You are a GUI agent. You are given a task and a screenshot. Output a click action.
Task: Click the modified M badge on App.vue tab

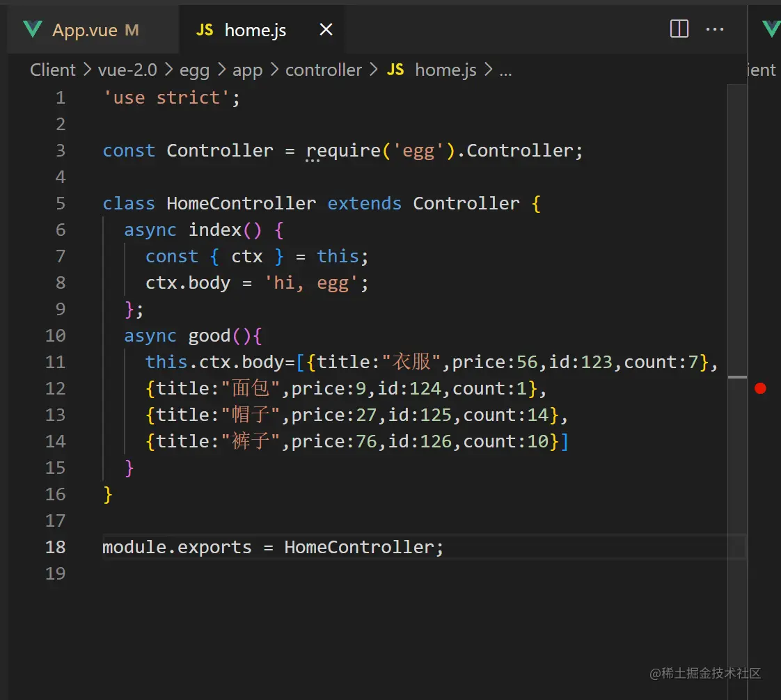click(132, 30)
